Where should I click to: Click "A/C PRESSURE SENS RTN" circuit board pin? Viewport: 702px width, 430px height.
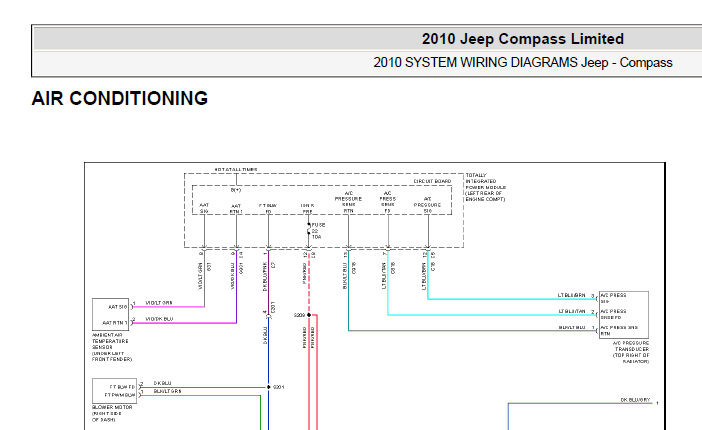[348, 202]
